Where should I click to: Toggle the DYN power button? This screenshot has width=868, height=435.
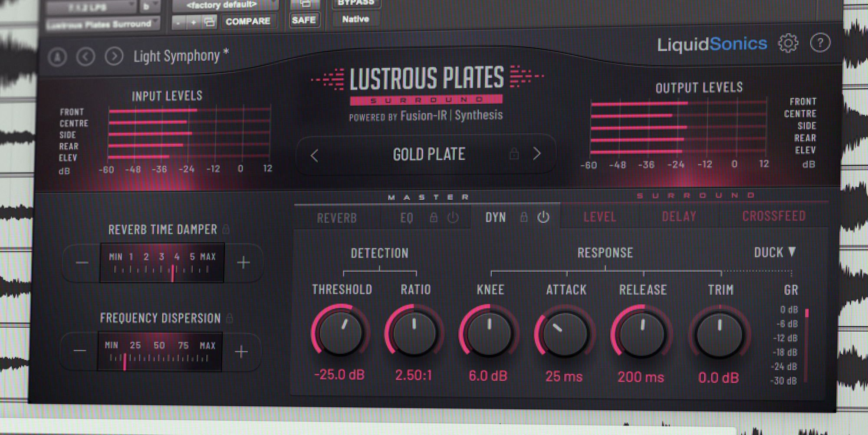point(543,217)
